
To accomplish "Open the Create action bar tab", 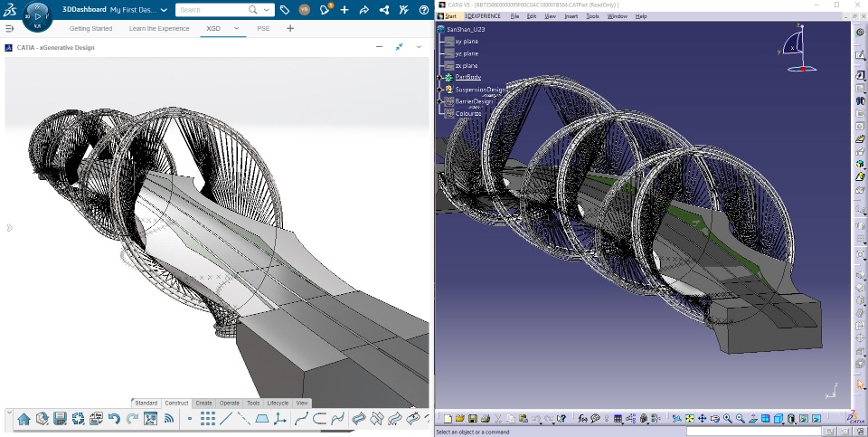I will 203,403.
